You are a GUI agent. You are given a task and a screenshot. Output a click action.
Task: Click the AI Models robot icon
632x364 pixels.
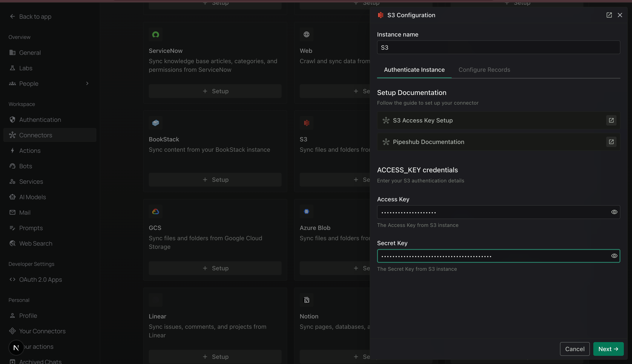click(12, 197)
